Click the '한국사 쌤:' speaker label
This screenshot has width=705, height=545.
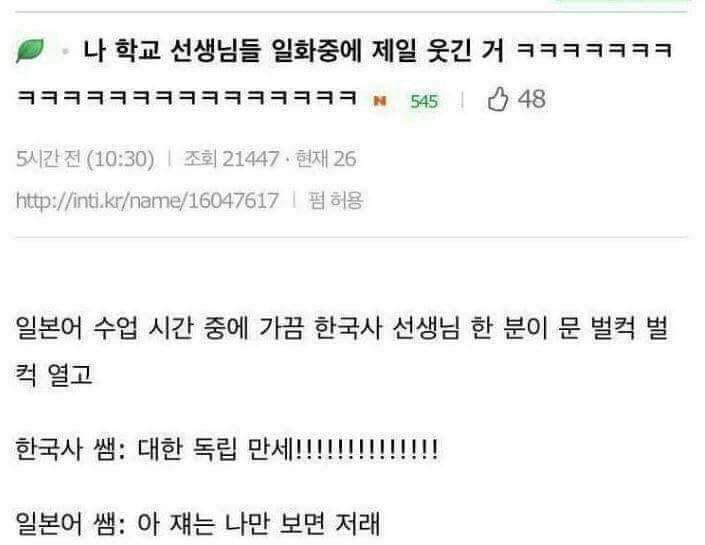(x=71, y=449)
